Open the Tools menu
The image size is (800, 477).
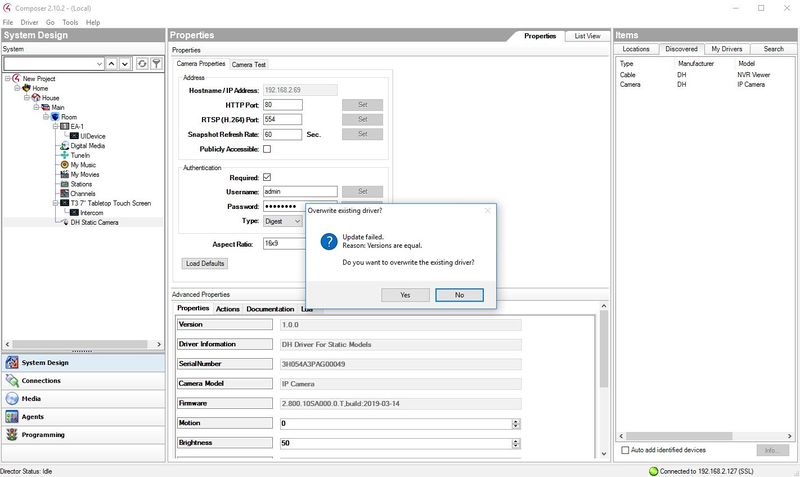70,22
